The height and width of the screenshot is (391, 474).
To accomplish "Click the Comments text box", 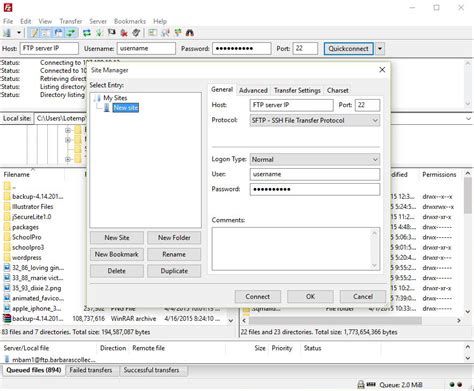I will (x=296, y=249).
